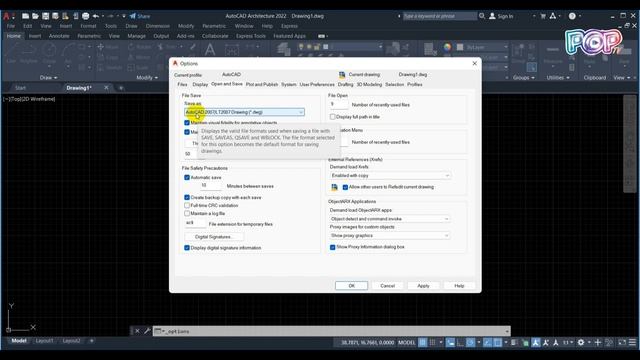Expand the Modify panel flyout

[147, 78]
